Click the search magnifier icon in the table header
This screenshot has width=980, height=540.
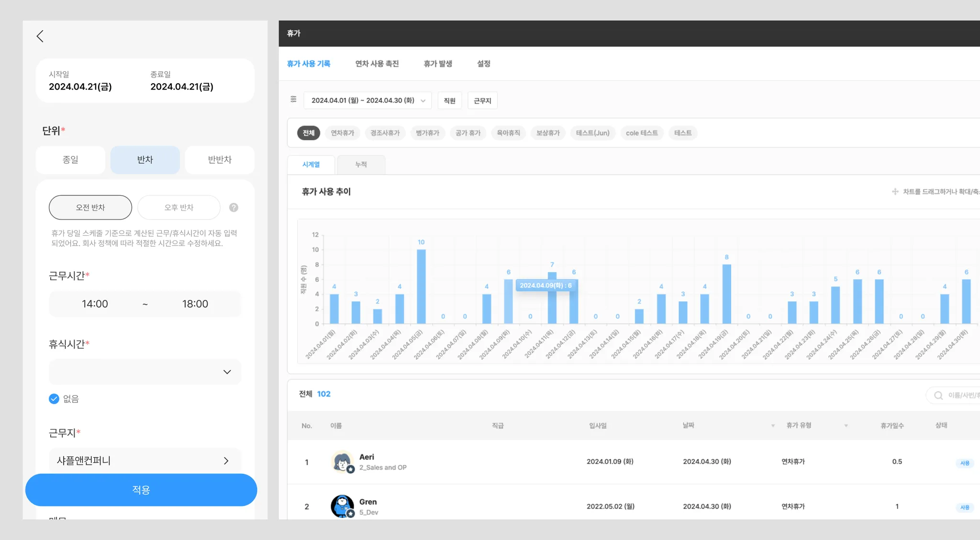coord(938,396)
